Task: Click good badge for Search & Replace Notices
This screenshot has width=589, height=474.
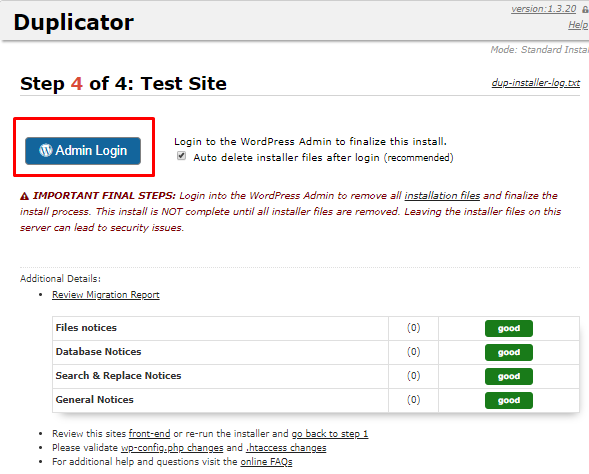Action: (x=509, y=376)
